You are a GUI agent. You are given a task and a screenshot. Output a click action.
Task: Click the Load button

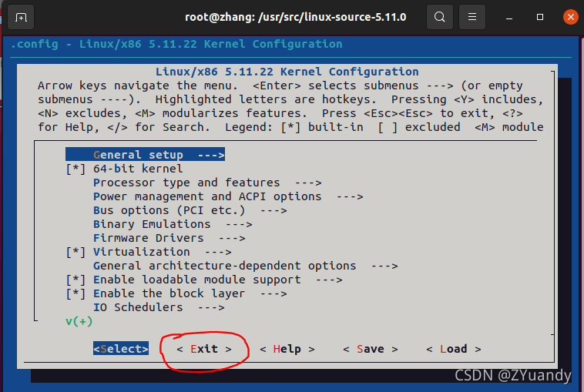tap(453, 349)
